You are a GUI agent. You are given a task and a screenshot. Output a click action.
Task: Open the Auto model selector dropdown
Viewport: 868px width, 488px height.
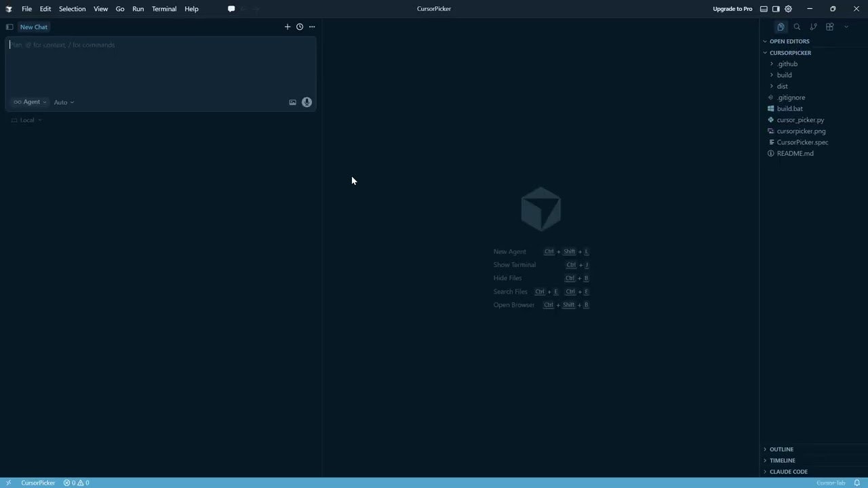click(63, 102)
